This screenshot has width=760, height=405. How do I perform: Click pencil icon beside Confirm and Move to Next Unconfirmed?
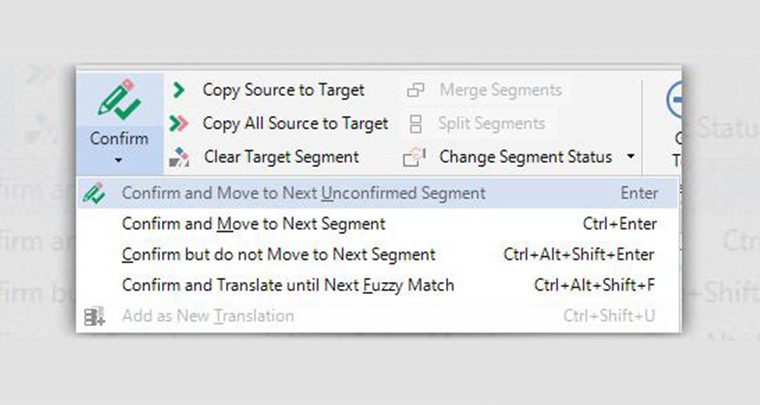point(94,193)
